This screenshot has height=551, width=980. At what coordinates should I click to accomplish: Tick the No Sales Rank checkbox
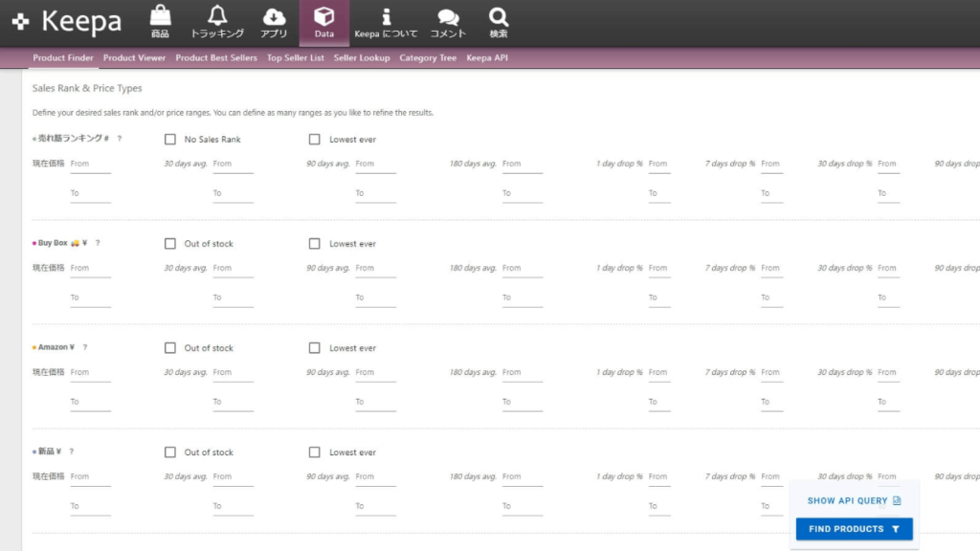[x=170, y=140]
